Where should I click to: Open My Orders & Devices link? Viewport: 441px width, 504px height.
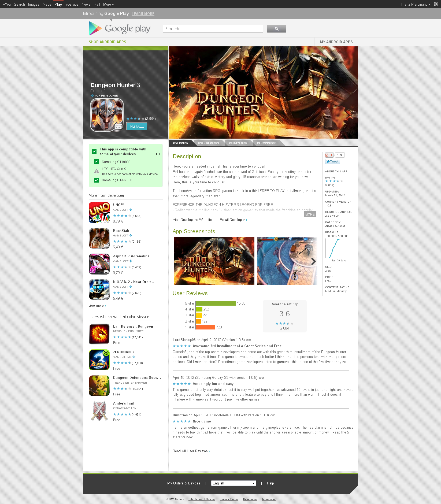pos(184,483)
